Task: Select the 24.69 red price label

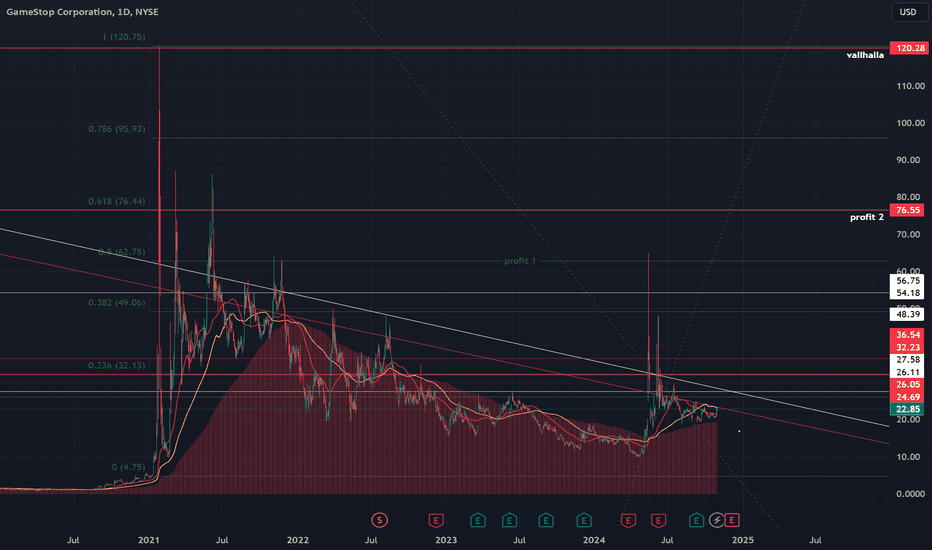Action: (x=907, y=397)
